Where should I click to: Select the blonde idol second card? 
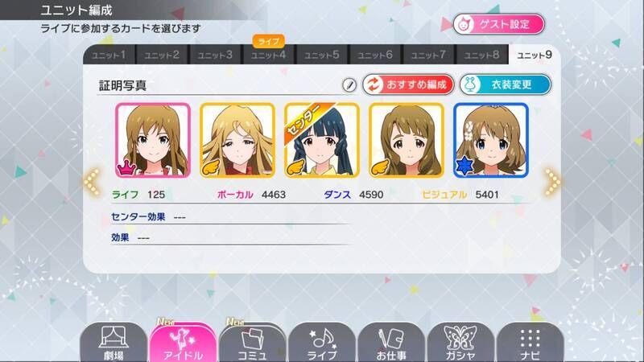pyautogui.click(x=237, y=140)
